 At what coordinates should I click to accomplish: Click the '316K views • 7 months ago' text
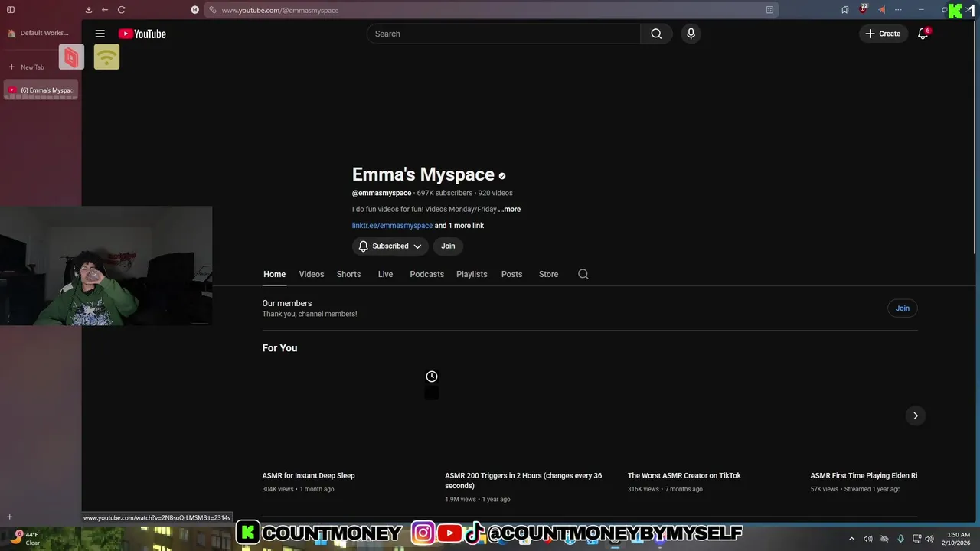[665, 489]
